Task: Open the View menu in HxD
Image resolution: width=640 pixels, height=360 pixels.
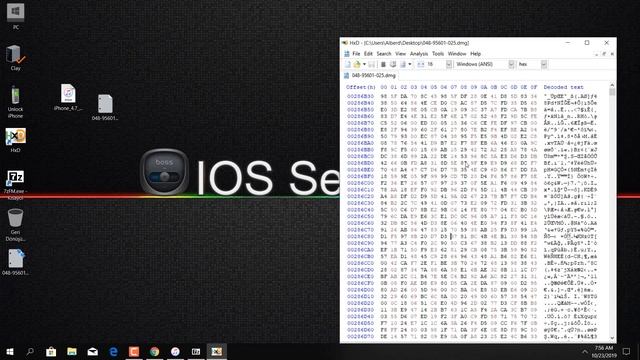Action: pyautogui.click(x=400, y=54)
